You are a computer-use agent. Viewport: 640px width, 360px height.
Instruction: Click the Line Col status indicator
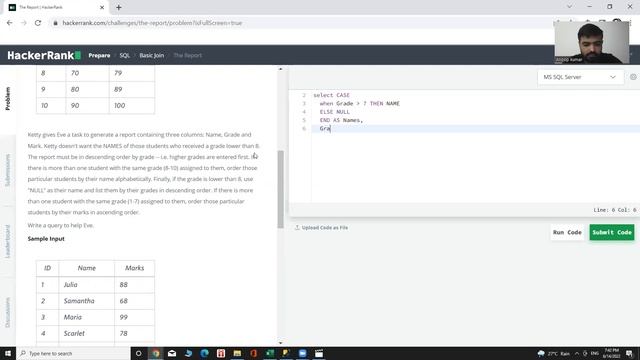tap(615, 210)
